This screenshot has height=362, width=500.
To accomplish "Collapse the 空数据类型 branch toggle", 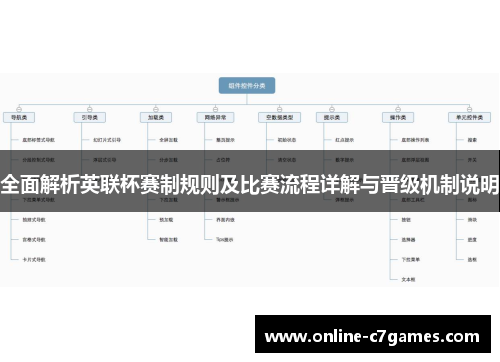I will [x=279, y=109].
